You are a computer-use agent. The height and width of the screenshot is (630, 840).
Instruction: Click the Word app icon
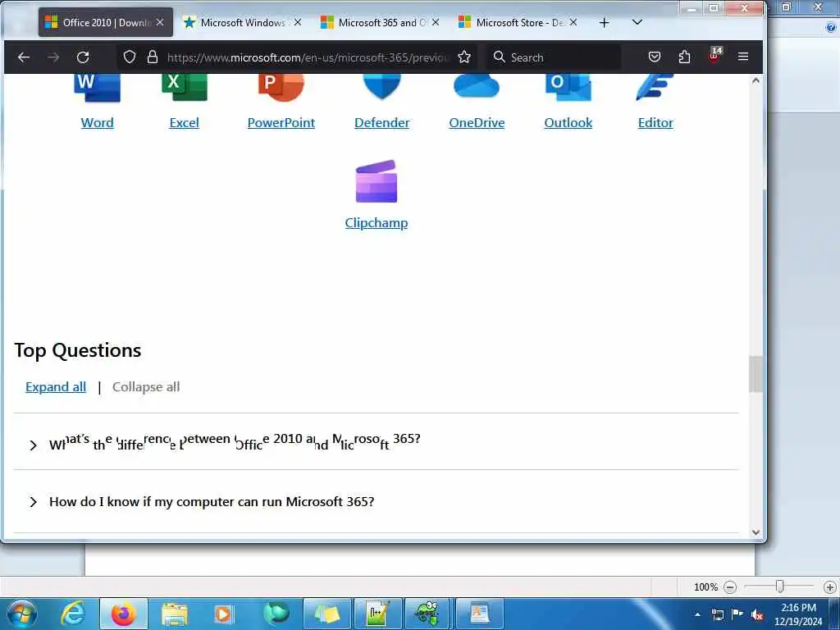pyautogui.click(x=97, y=89)
